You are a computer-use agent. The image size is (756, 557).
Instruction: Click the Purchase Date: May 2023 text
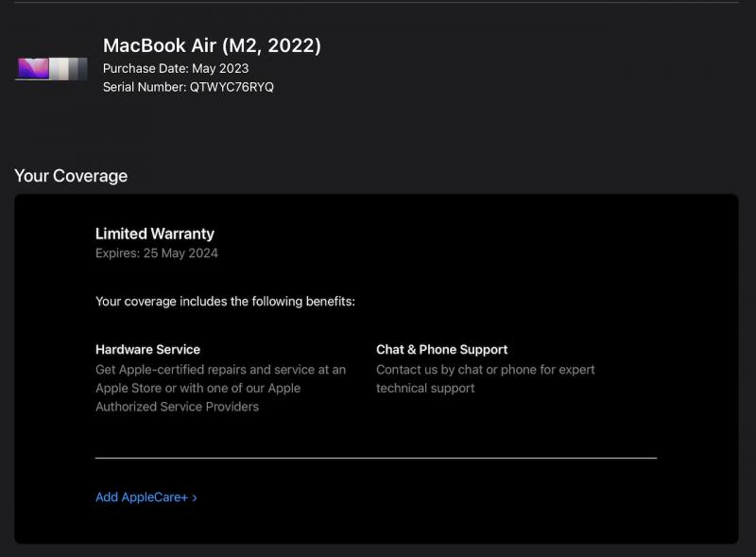click(176, 68)
